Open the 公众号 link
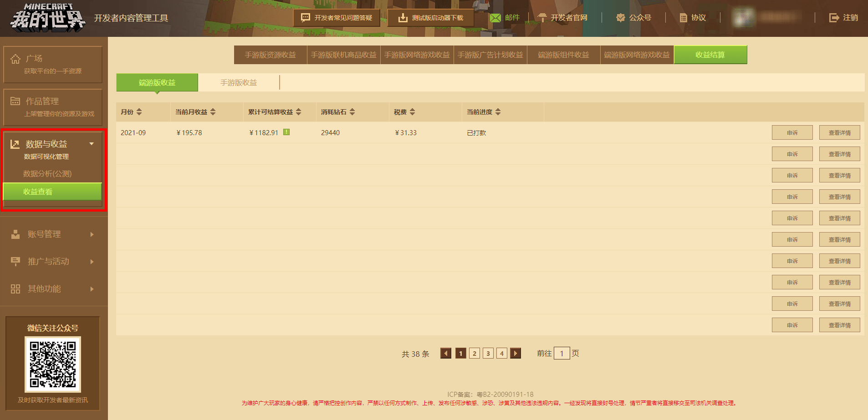This screenshot has height=420, width=868. pos(640,18)
